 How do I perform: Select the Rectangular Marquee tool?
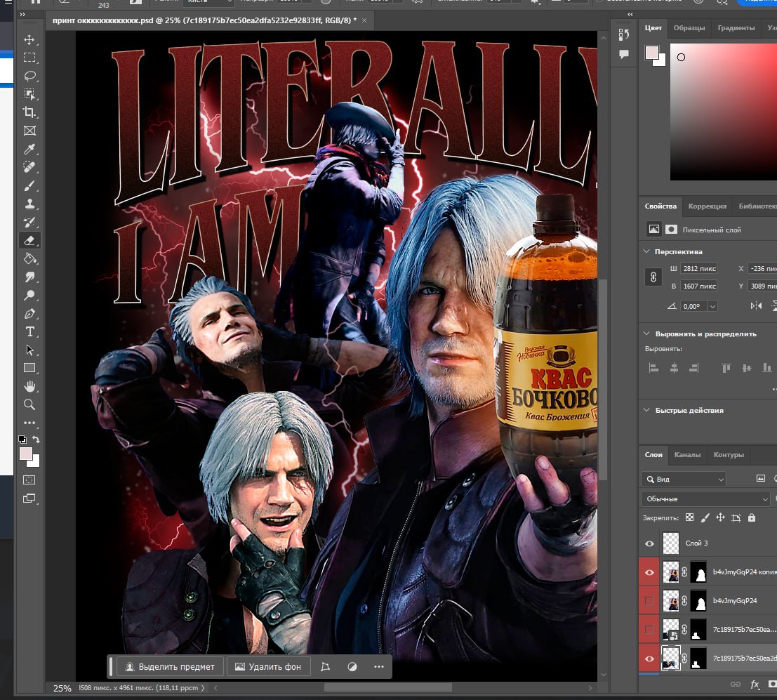click(x=29, y=58)
